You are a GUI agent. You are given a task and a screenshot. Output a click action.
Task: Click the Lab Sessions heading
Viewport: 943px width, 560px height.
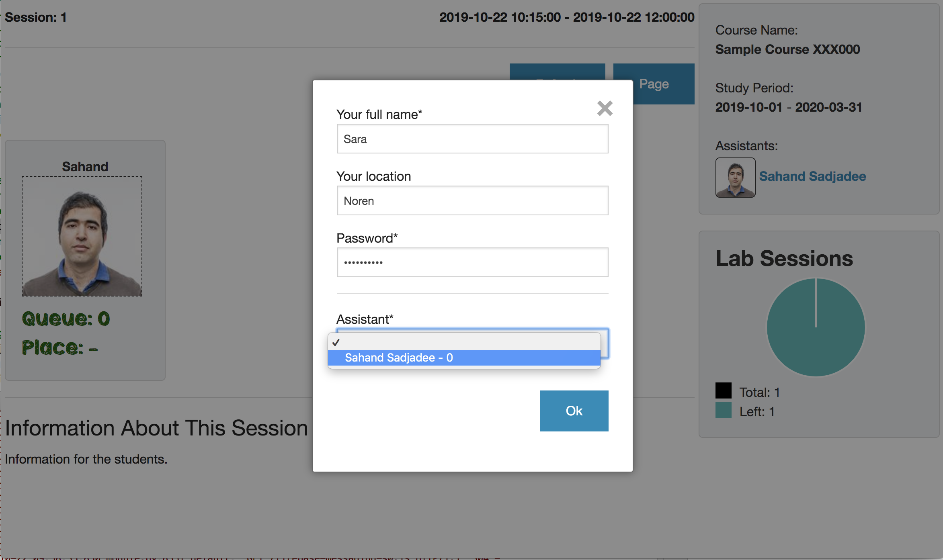(x=784, y=258)
